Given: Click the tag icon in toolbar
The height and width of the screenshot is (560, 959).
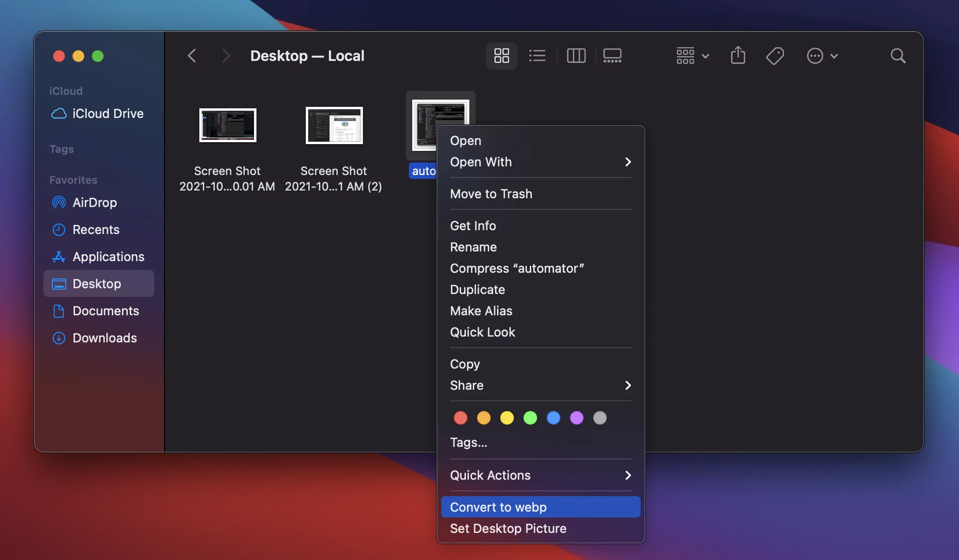Looking at the screenshot, I should (775, 56).
